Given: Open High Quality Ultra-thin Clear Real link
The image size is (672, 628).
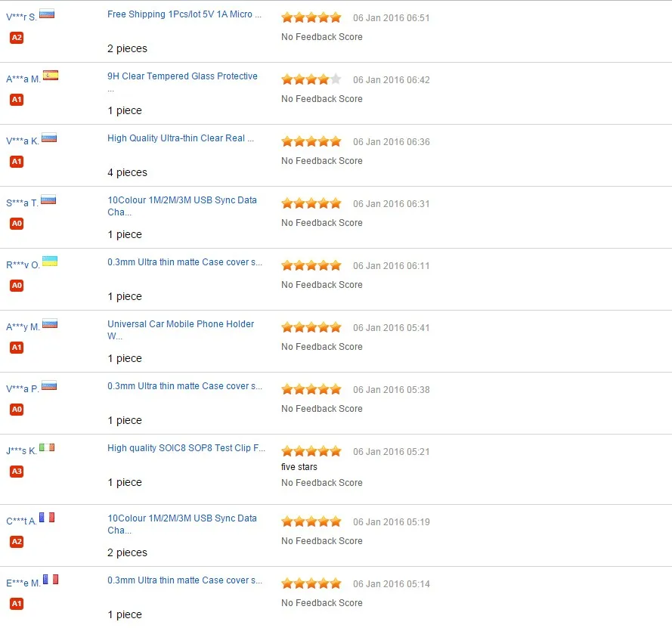Looking at the screenshot, I should click(x=181, y=138).
